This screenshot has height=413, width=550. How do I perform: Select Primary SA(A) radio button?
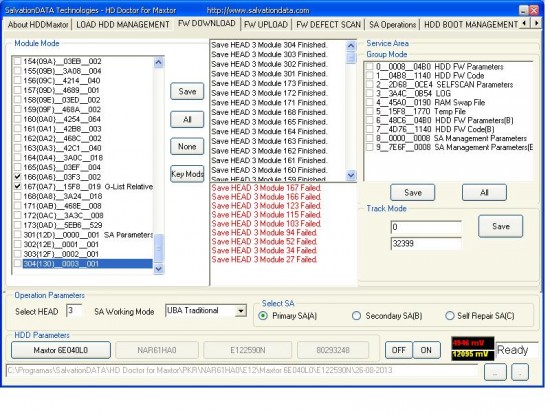(x=263, y=316)
